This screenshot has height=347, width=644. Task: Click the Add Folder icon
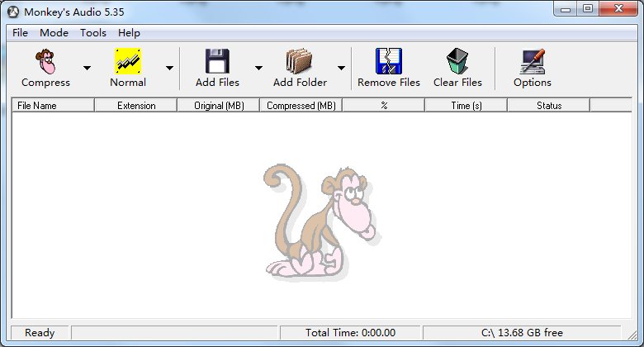click(300, 61)
